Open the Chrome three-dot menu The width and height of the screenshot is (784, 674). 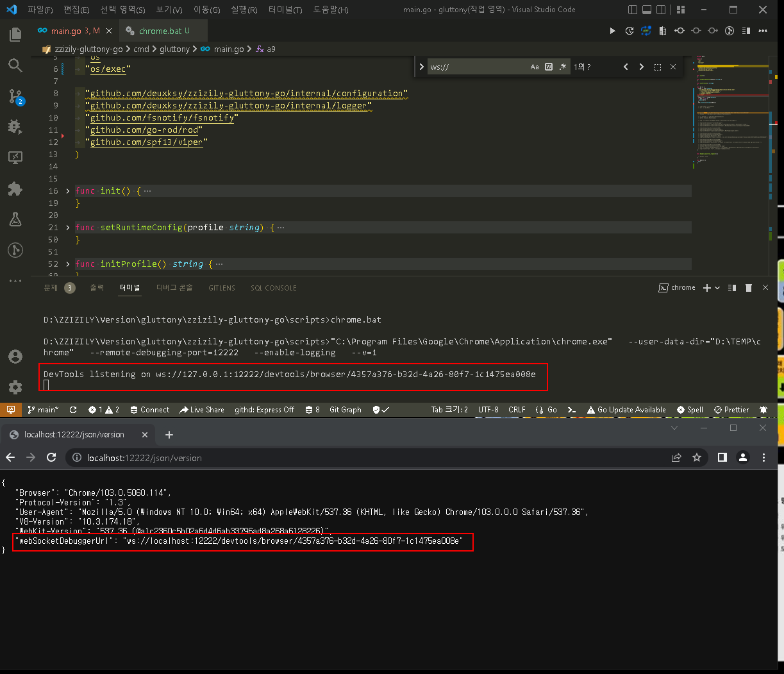pos(763,457)
